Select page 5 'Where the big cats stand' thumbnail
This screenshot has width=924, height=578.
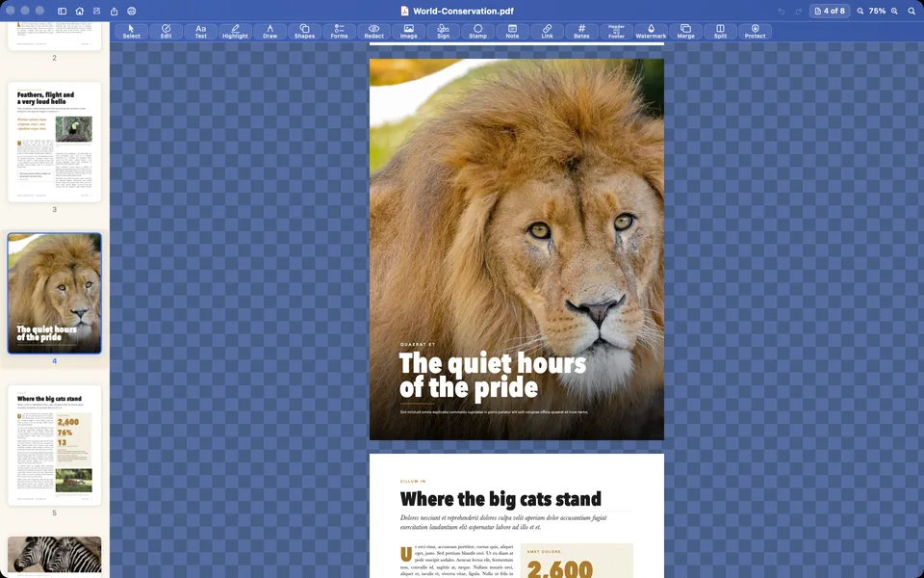(54, 445)
